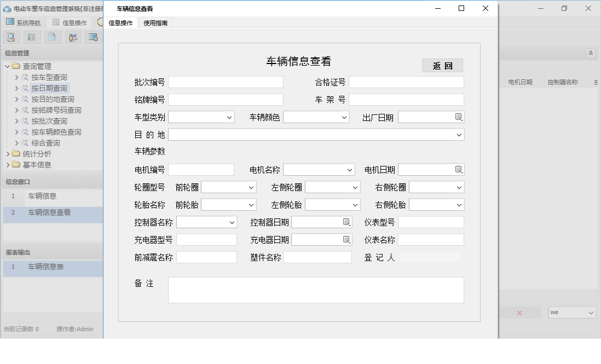Screen dimensions: 601x364
Task: Open the 出厂日期 date picker
Action: [459, 117]
